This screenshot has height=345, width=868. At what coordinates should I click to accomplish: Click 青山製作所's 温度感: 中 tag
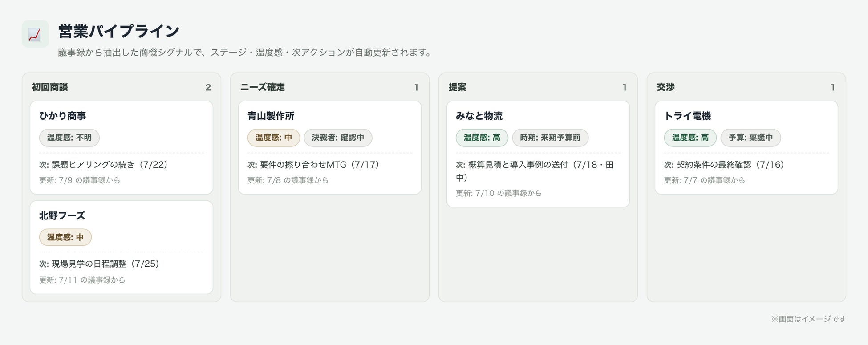coord(274,138)
